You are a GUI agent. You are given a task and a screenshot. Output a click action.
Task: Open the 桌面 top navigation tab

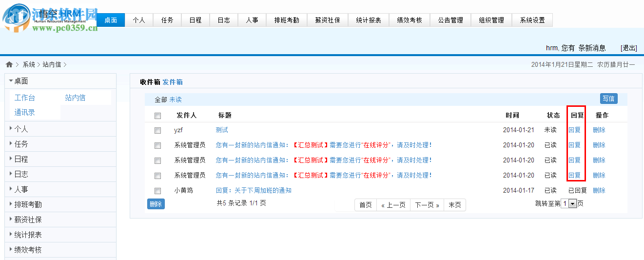[111, 20]
